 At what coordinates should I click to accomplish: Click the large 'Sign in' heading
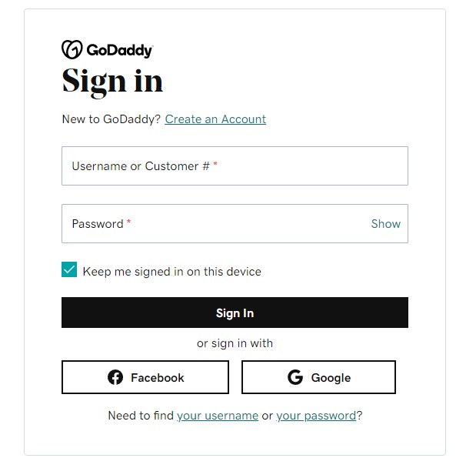(x=112, y=82)
